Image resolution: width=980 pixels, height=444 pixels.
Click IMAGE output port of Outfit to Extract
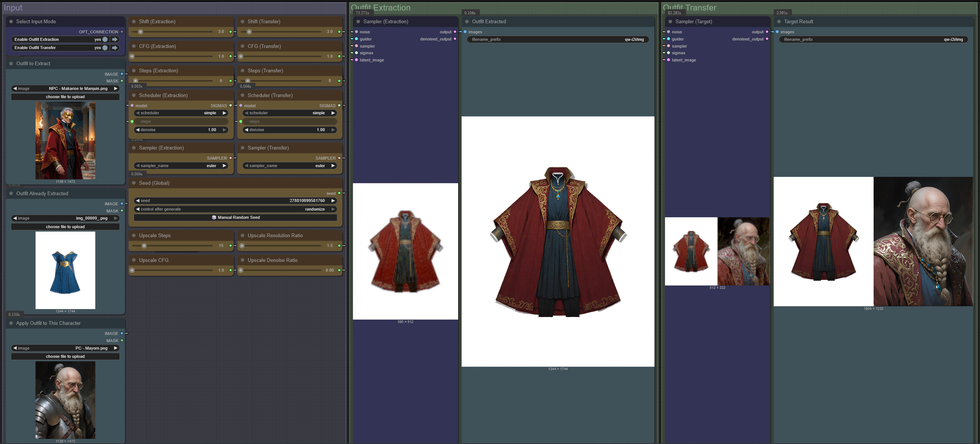[122, 74]
